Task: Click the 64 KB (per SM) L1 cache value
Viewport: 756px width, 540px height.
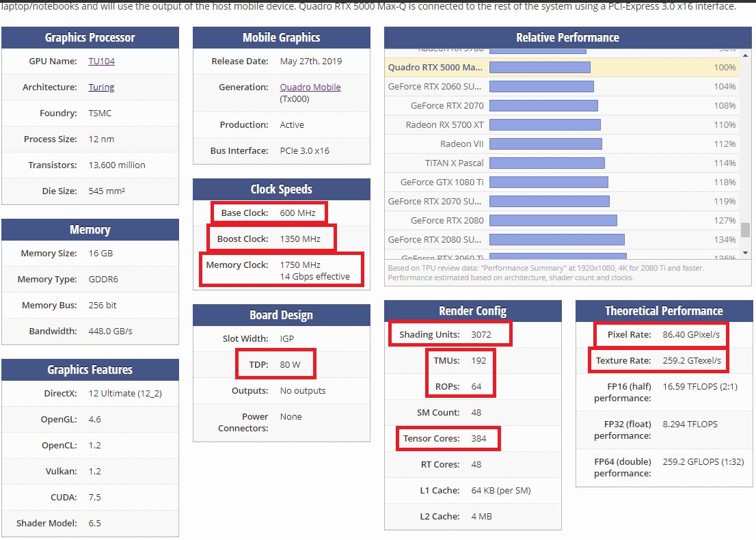Action: coord(501,491)
